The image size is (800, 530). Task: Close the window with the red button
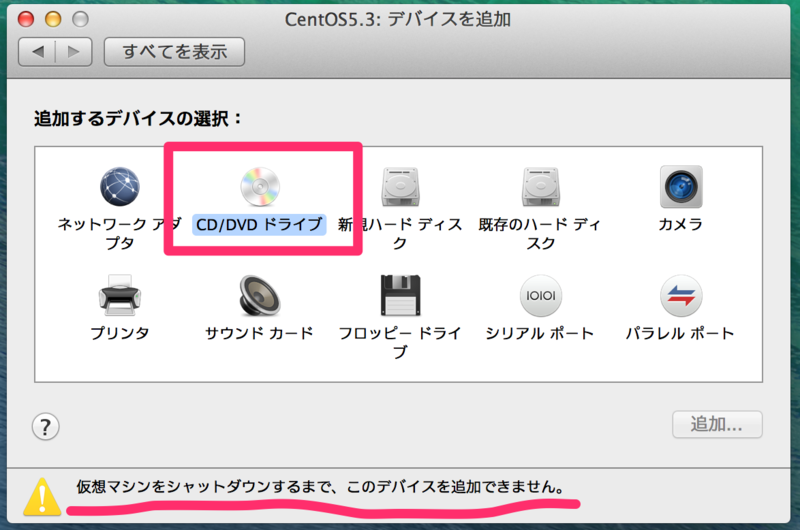26,19
